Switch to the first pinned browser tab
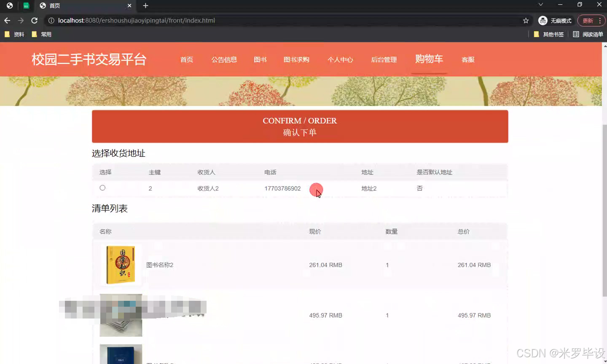 pos(10,5)
